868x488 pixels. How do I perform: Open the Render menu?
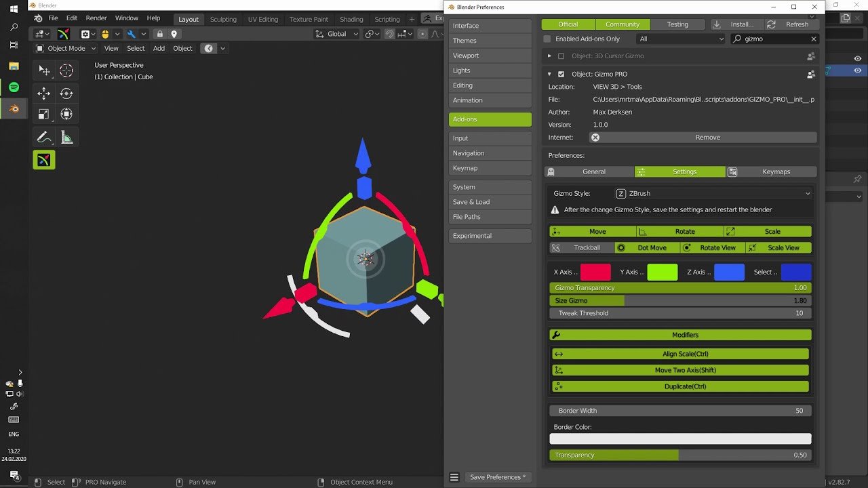(x=96, y=18)
